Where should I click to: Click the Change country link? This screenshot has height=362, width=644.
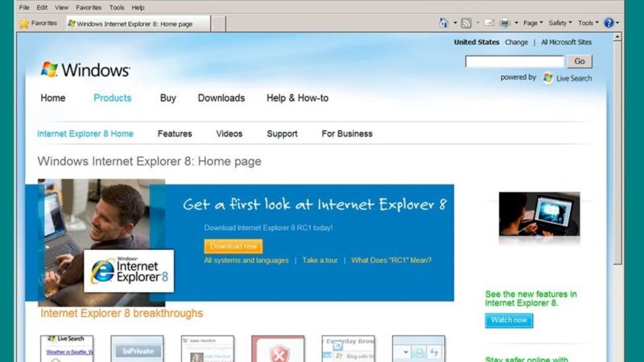516,43
